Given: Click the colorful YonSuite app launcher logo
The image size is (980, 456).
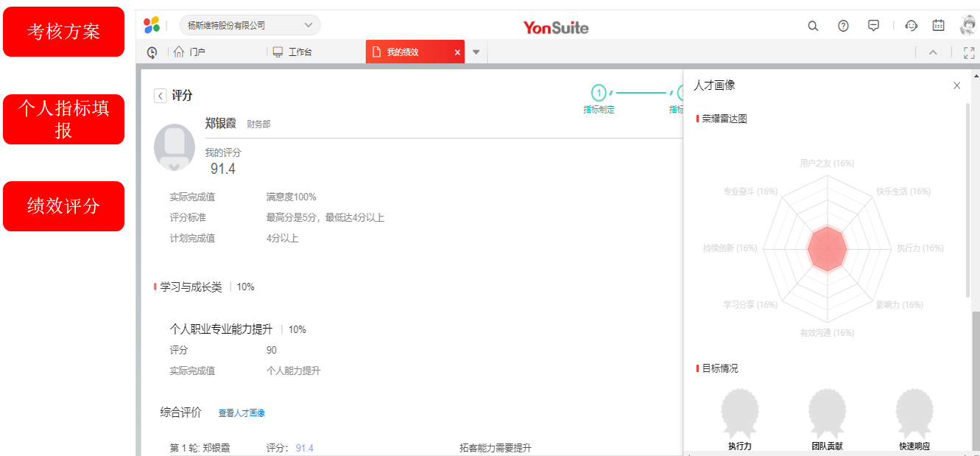Looking at the screenshot, I should [x=152, y=25].
